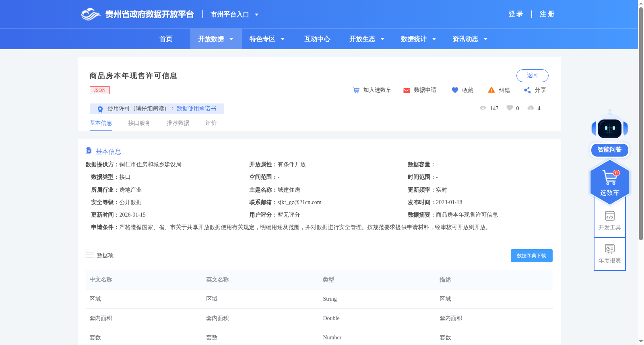This screenshot has width=644, height=345.
Task: Click the list lines icon beside 数据项
Action: tap(89, 255)
